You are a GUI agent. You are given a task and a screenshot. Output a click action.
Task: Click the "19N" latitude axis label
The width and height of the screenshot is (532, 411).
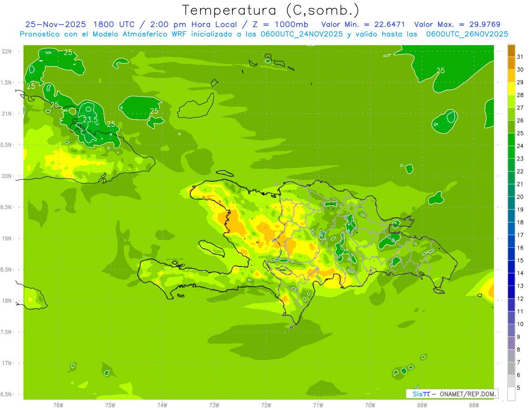pos(7,239)
